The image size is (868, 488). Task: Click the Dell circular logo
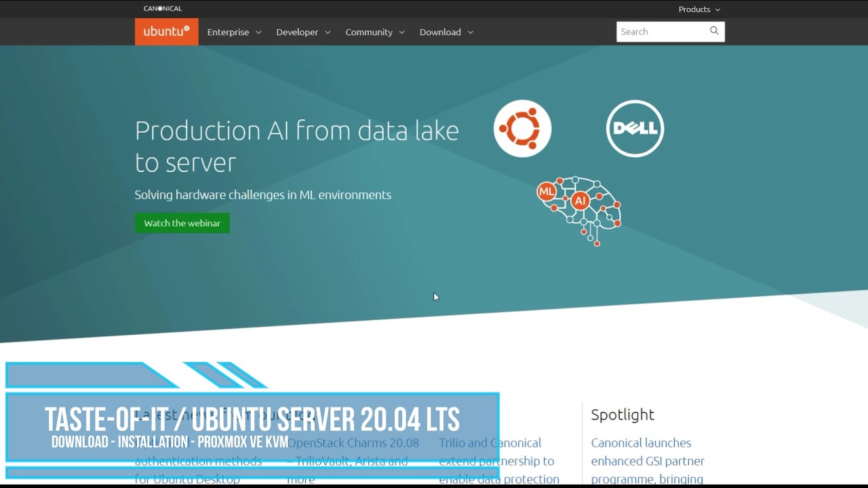pyautogui.click(x=635, y=128)
